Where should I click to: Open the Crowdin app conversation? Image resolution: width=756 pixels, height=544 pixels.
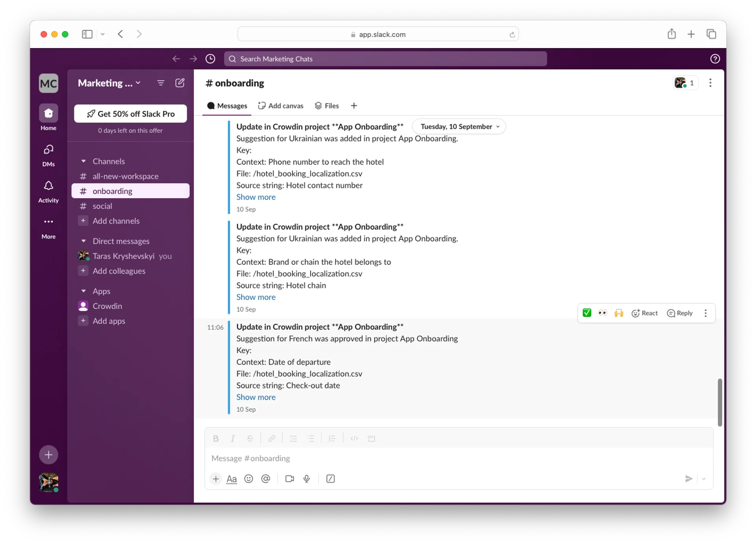(130, 306)
